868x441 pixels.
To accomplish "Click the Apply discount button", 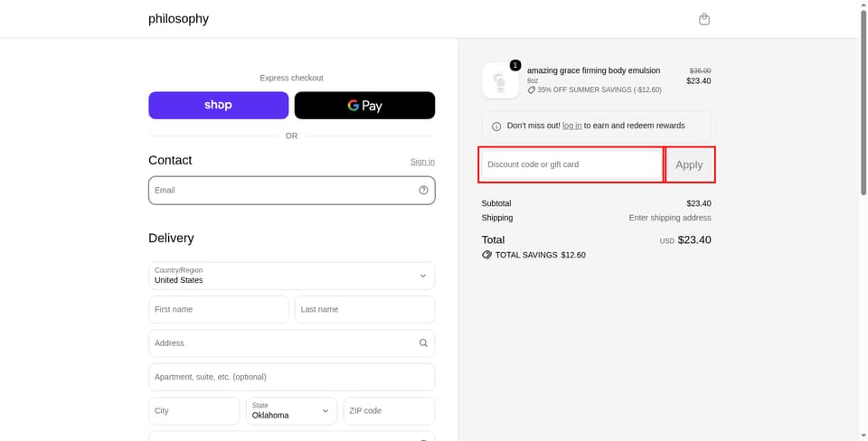I will 689,164.
